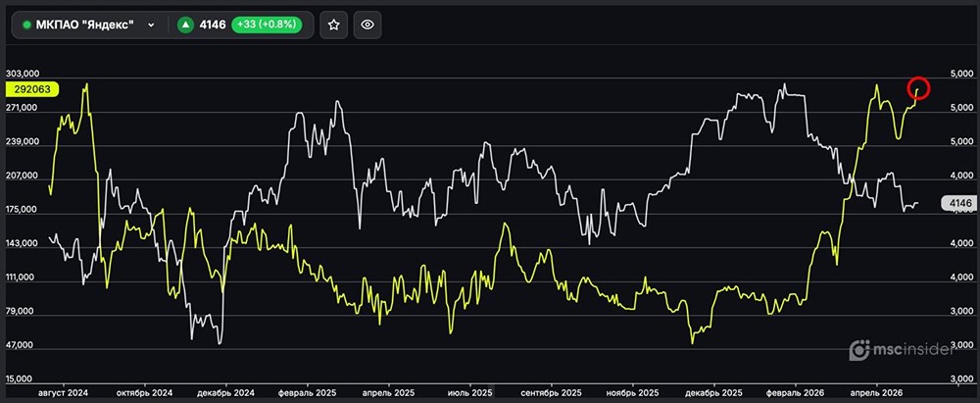
Task: Click the 47,000 left axis label
Action: pyautogui.click(x=22, y=345)
